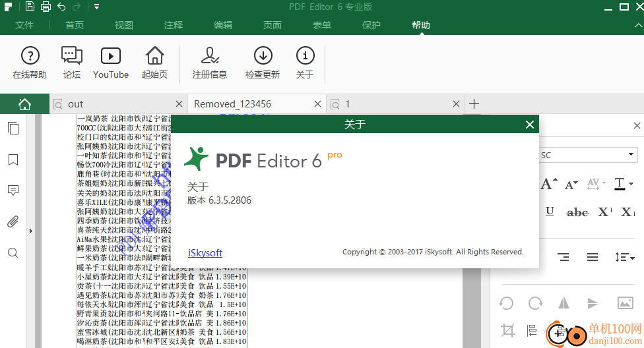
Task: Click the Redo arrow icon
Action: click(77, 7)
